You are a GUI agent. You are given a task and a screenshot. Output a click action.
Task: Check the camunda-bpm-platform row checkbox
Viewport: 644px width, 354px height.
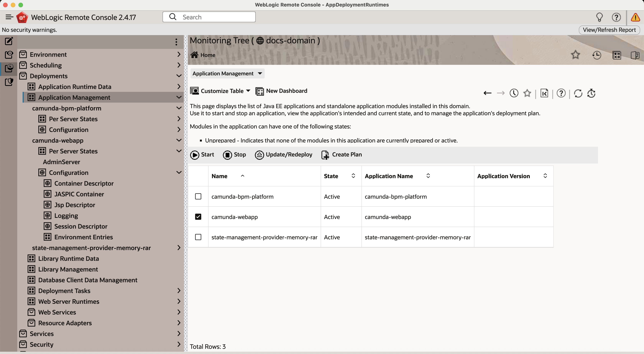point(198,196)
